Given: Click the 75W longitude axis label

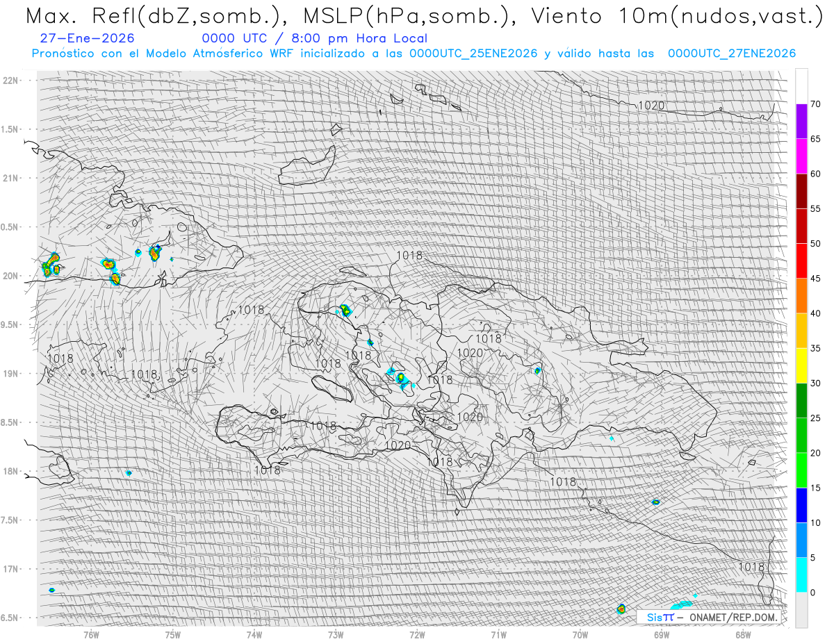Looking at the screenshot, I should [x=173, y=634].
